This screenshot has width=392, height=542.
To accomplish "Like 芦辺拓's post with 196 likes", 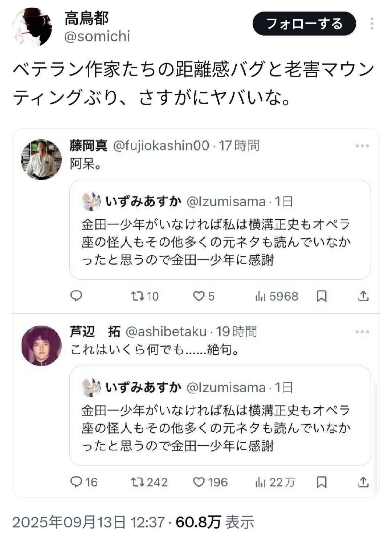I will point(199,482).
